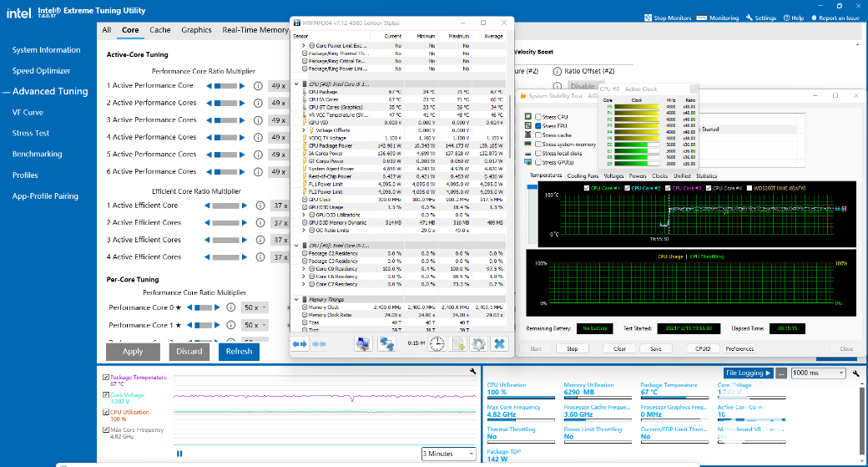
Task: Open HWiNFO network remote sensors icon
Action: [386, 344]
